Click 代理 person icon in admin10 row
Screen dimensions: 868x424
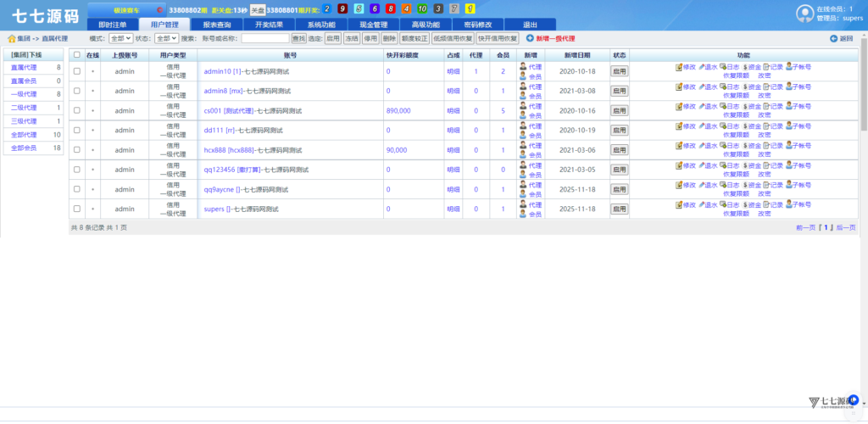tap(522, 66)
